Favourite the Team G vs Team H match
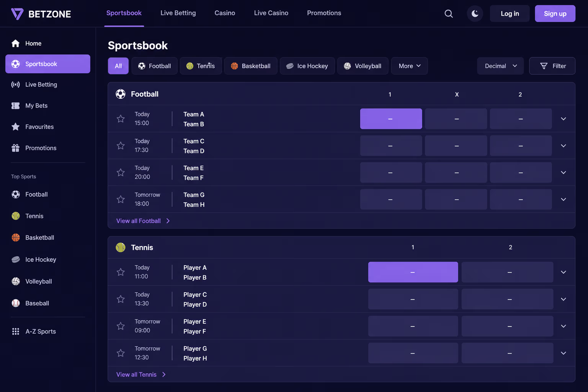Screen dimensions: 588x392 [x=121, y=199]
